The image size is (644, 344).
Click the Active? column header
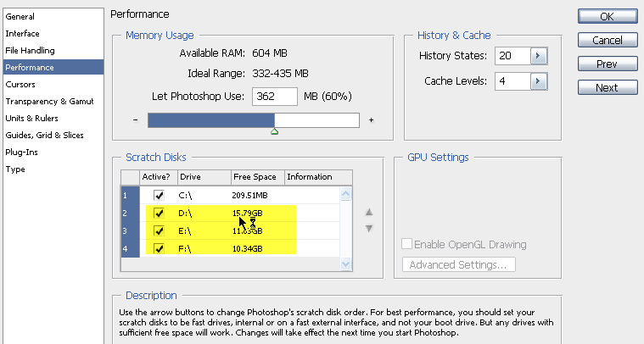tap(159, 177)
